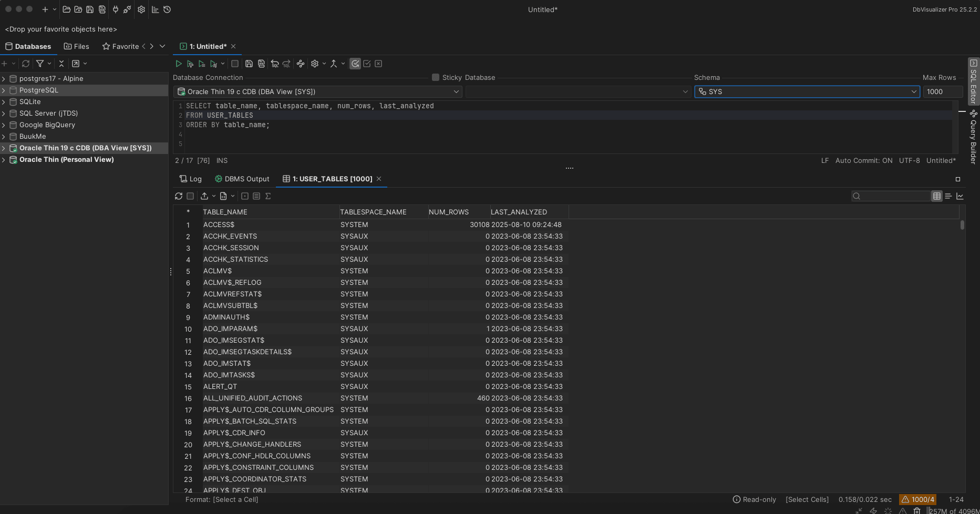Image resolution: width=980 pixels, height=514 pixels.
Task: Click the sigma aggregation icon in results toolbar
Action: 268,196
